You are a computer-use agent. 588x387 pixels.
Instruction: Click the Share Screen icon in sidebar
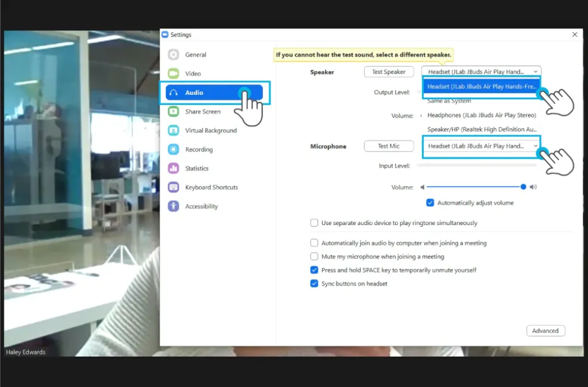(173, 111)
